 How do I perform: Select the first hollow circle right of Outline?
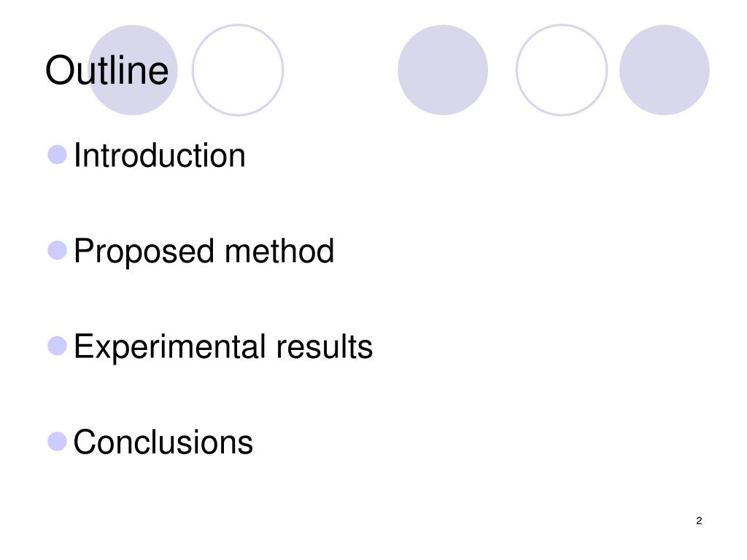238,70
